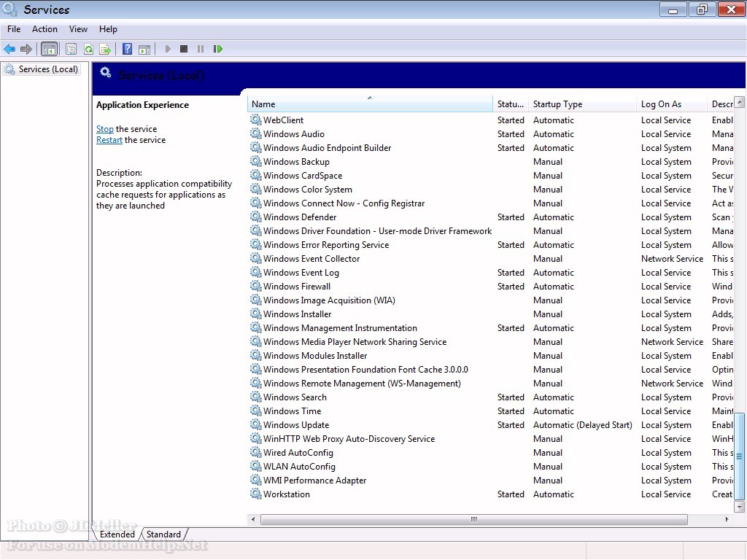Viewport: 747px width, 560px height.
Task: Open the File menu
Action: [x=14, y=29]
